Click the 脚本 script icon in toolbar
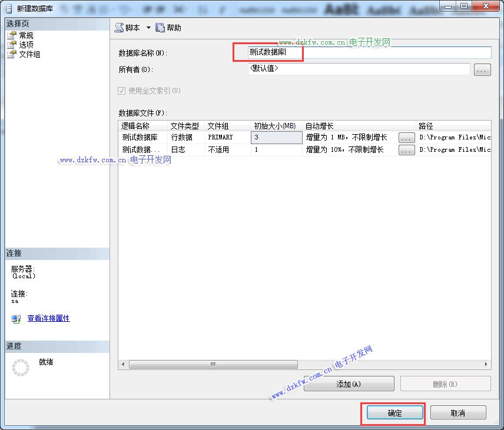504x430 pixels. coord(120,28)
